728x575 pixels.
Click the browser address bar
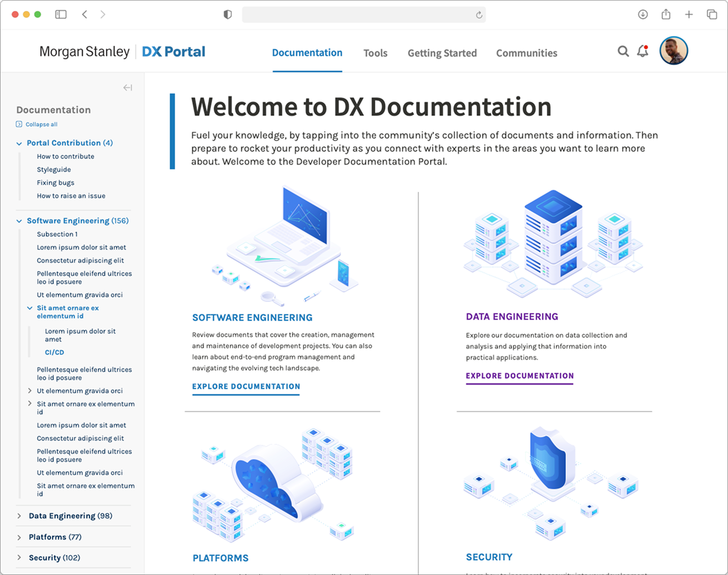364,14
